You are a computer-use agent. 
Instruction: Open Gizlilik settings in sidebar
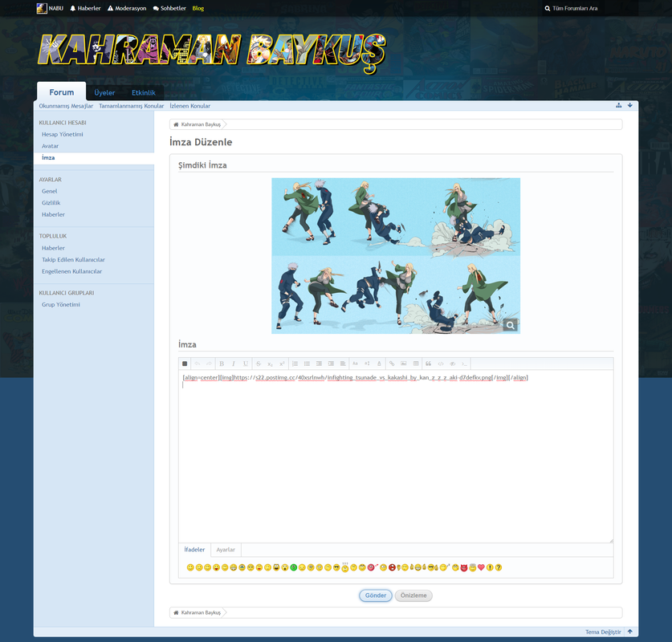51,202
